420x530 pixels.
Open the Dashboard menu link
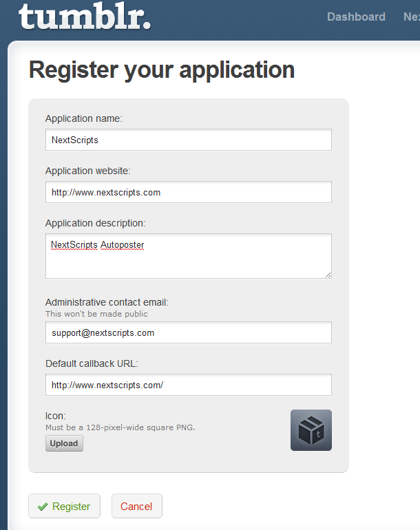coord(356,17)
